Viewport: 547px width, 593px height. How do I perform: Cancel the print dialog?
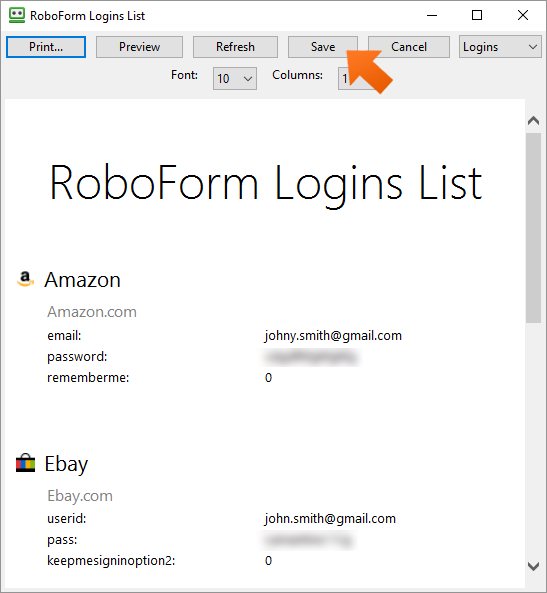409,47
